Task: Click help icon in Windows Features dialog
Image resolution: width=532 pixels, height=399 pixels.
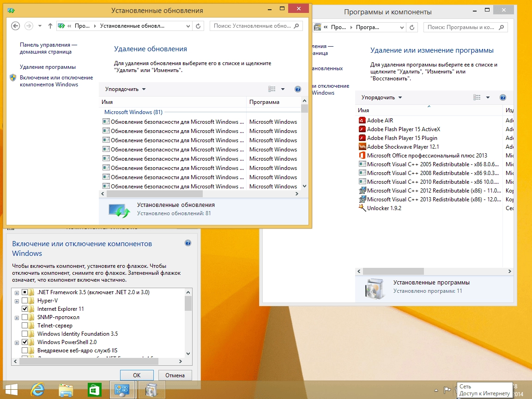Action: tap(188, 243)
